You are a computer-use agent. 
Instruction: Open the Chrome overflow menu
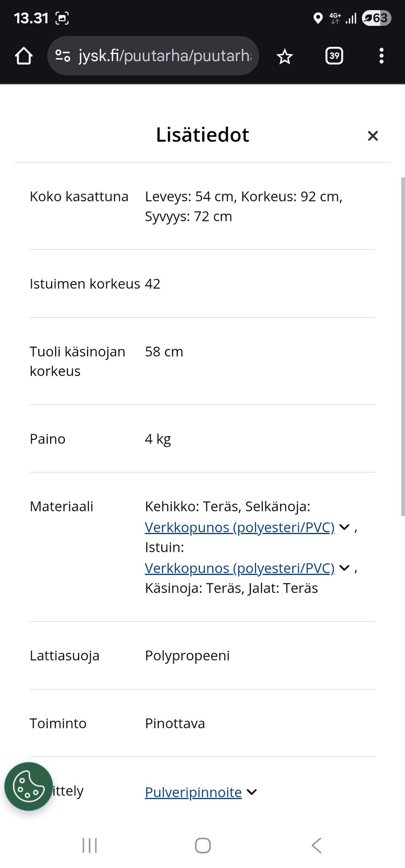tap(381, 55)
